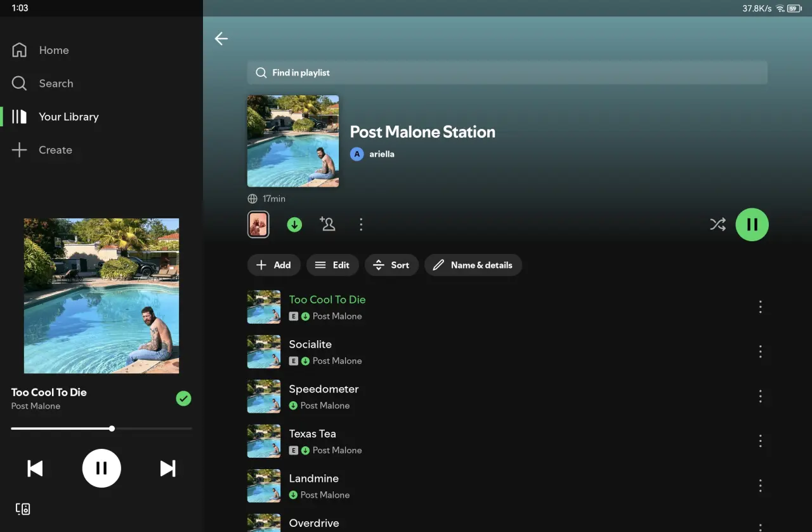This screenshot has width=812, height=532.
Task: Skip to the next track
Action: 167,469
